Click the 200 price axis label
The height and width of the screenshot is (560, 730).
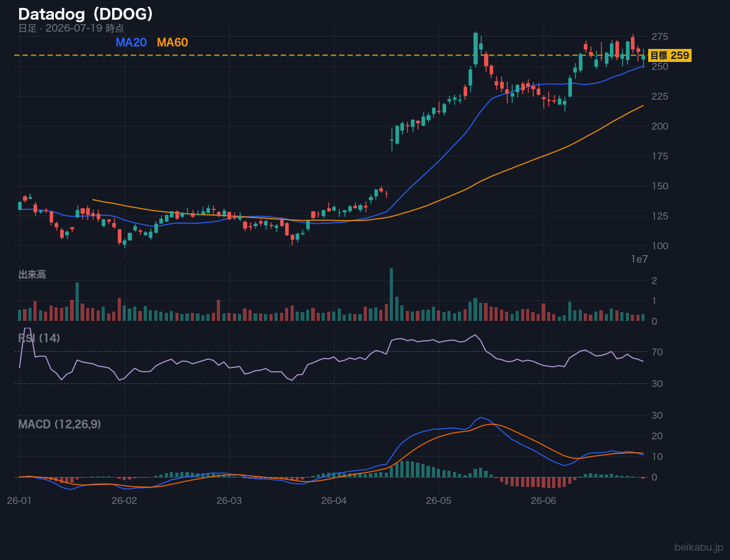tap(660, 126)
